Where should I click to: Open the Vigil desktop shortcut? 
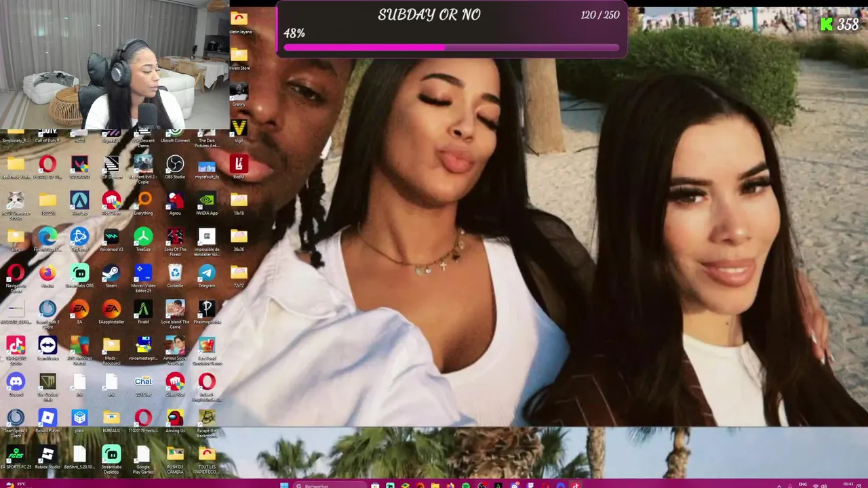[x=239, y=131]
